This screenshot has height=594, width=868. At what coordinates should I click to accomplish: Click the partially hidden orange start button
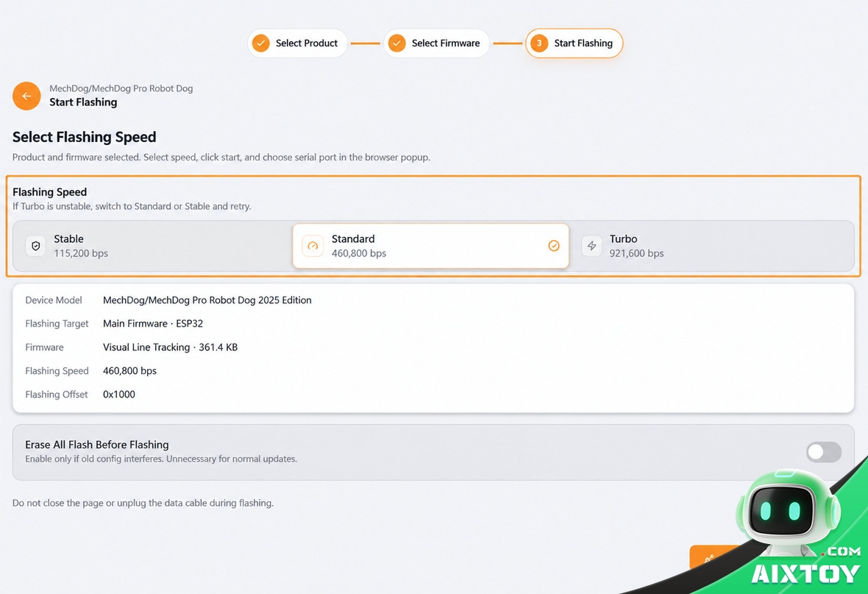pyautogui.click(x=713, y=557)
